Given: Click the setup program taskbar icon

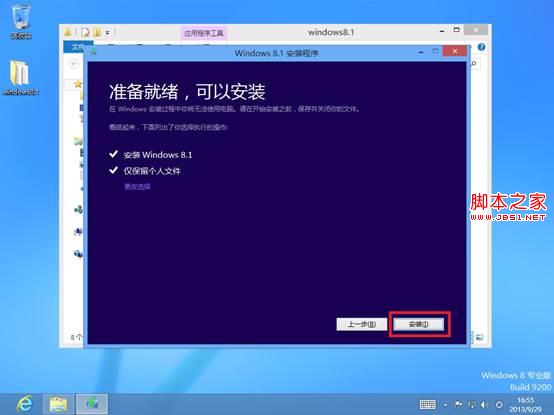Looking at the screenshot, I should (92, 404).
